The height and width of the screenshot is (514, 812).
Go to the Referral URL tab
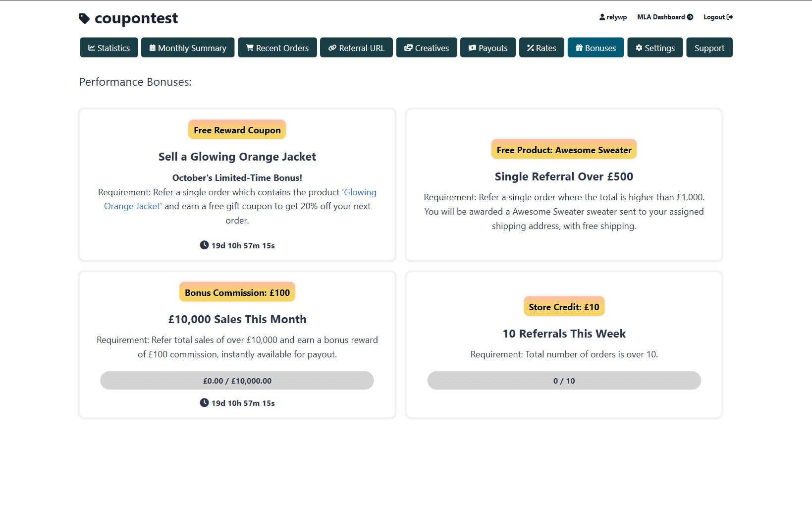pyautogui.click(x=356, y=48)
